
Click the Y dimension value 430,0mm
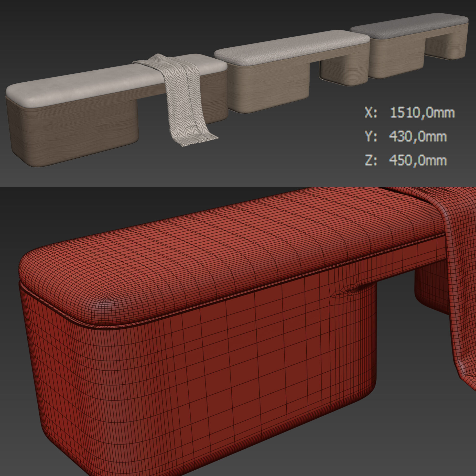tap(418, 136)
